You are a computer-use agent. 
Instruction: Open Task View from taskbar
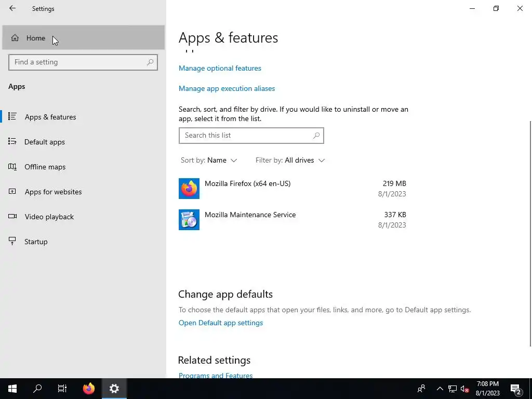click(x=62, y=389)
